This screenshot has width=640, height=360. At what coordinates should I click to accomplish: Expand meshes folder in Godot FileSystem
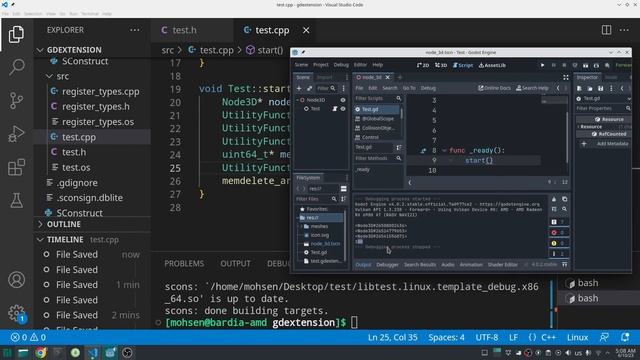(x=302, y=226)
